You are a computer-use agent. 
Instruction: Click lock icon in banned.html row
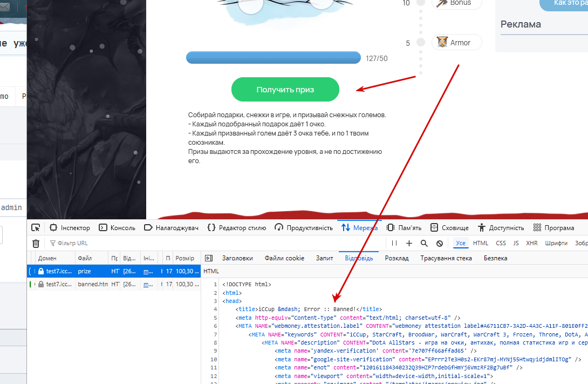pyautogui.click(x=41, y=284)
